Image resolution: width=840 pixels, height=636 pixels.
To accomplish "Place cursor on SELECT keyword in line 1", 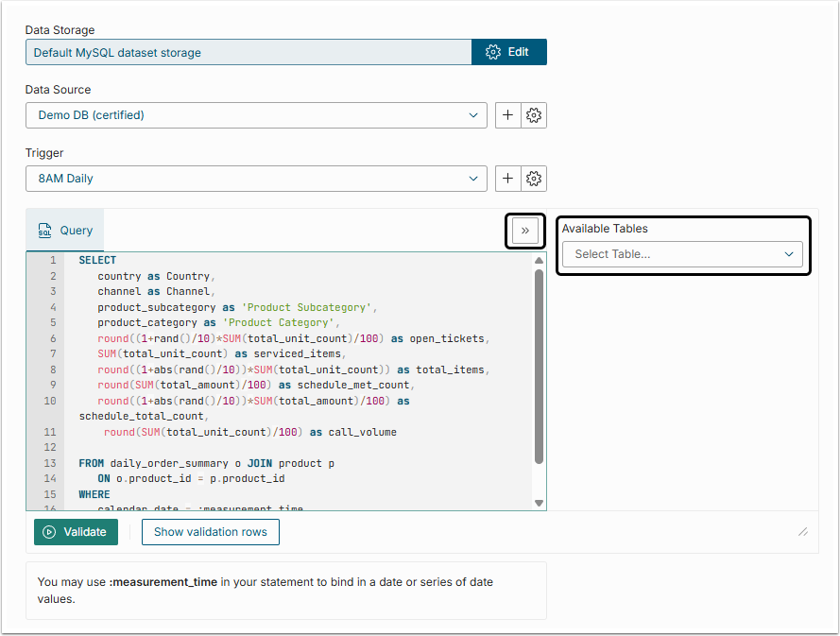I will (97, 261).
